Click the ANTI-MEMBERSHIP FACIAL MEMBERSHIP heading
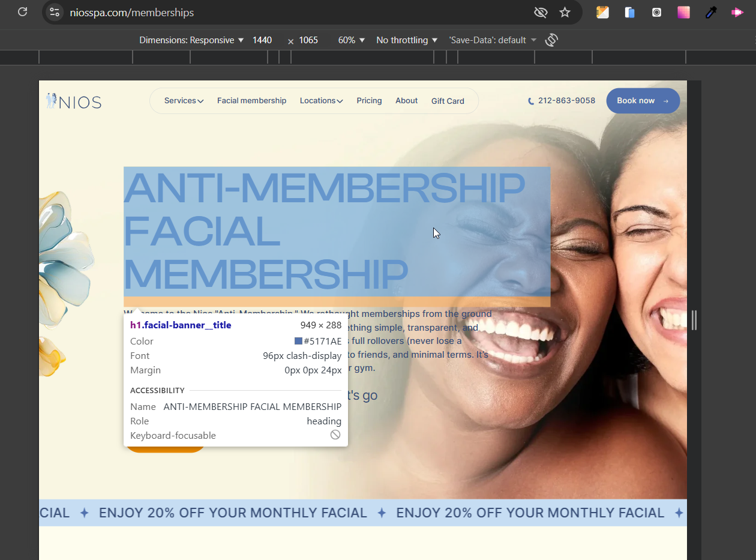 337,232
